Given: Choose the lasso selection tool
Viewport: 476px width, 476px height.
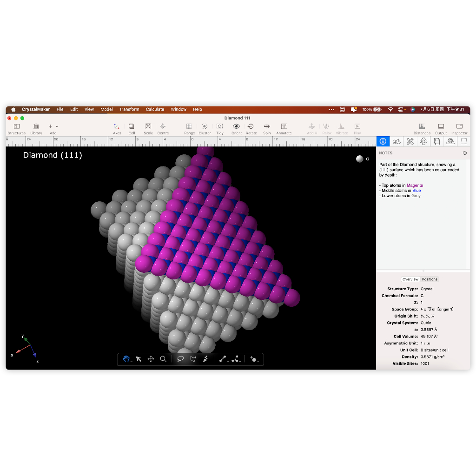Looking at the screenshot, I should click(x=180, y=359).
